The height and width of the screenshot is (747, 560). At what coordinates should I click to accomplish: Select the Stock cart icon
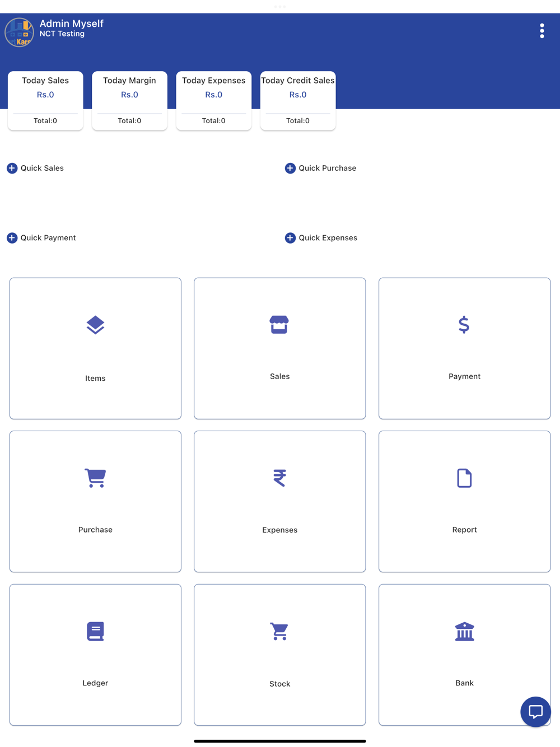point(279,631)
